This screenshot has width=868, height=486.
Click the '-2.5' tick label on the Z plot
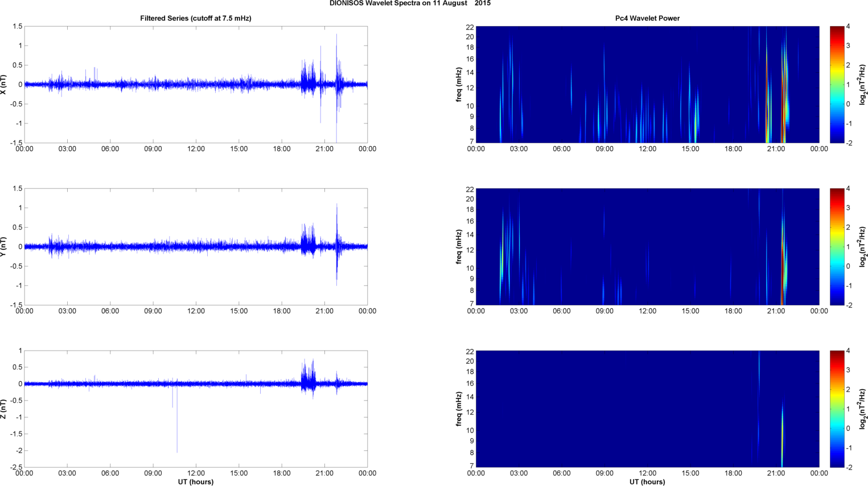tap(15, 467)
